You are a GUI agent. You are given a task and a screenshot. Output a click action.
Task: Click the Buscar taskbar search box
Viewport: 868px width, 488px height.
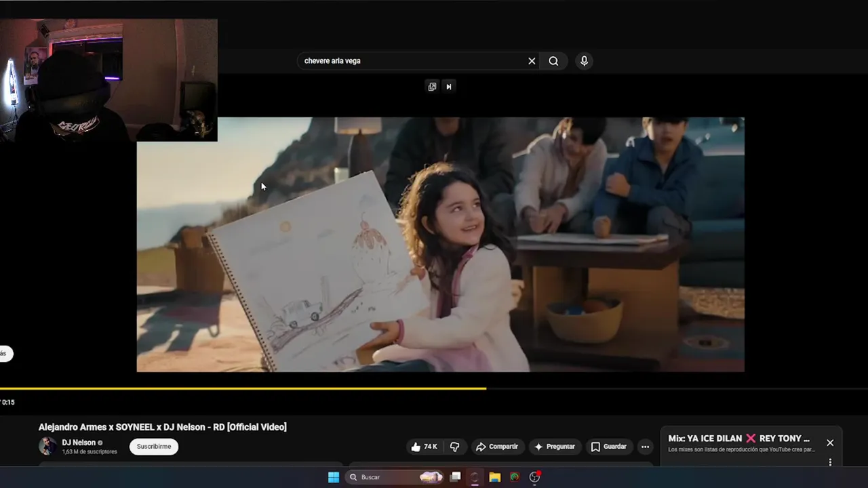pos(395,477)
